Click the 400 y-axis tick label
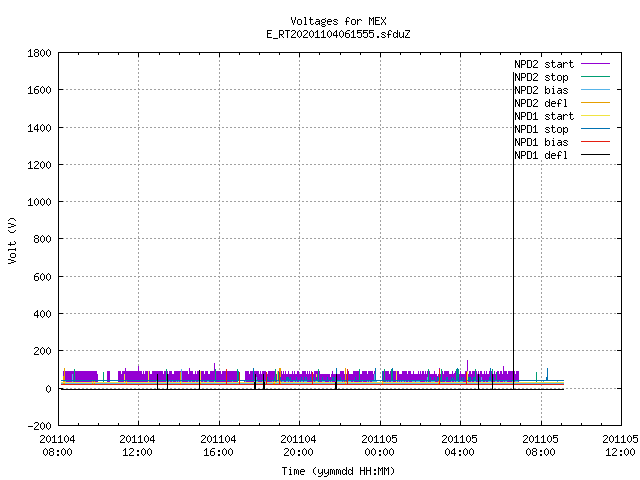Viewport: 640px width, 480px height. (42, 314)
